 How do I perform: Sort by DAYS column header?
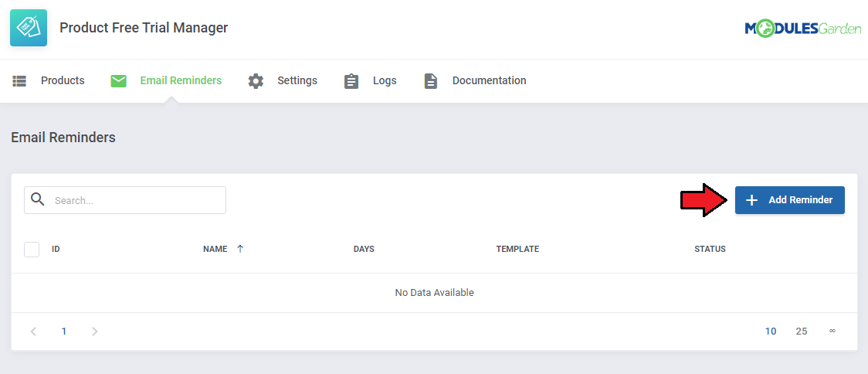point(364,249)
